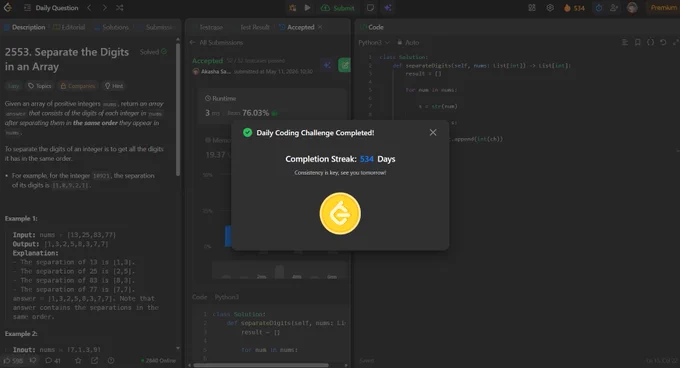Click the 'Example 1:' heading text
Screen dimensions: 680x368
(21, 218)
